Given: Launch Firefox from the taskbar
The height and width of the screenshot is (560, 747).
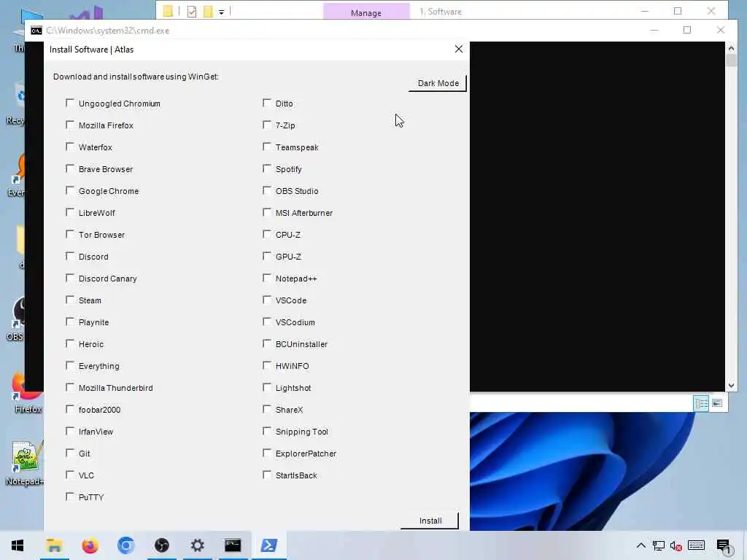Looking at the screenshot, I should [x=90, y=545].
